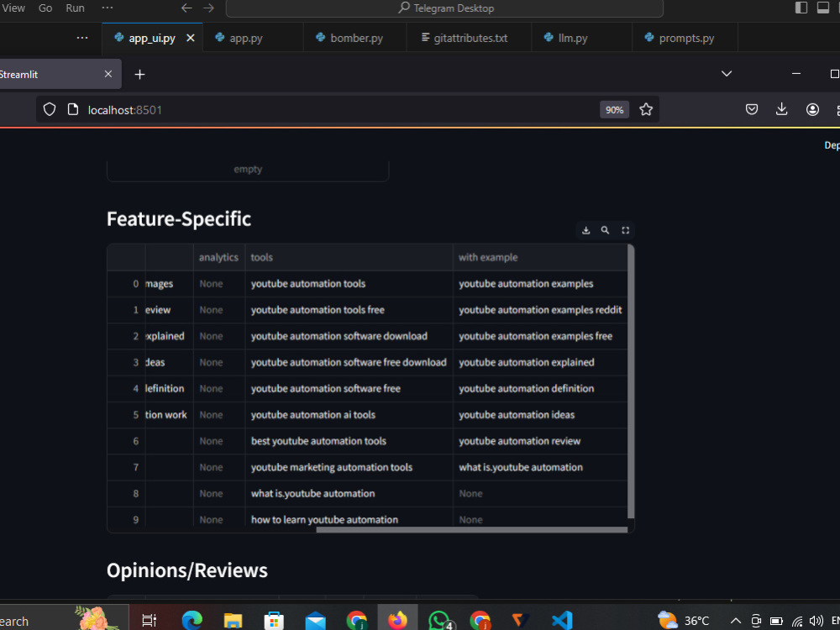Close the app_ui.py editor tab
Viewport: 840px width, 630px height.
click(190, 38)
